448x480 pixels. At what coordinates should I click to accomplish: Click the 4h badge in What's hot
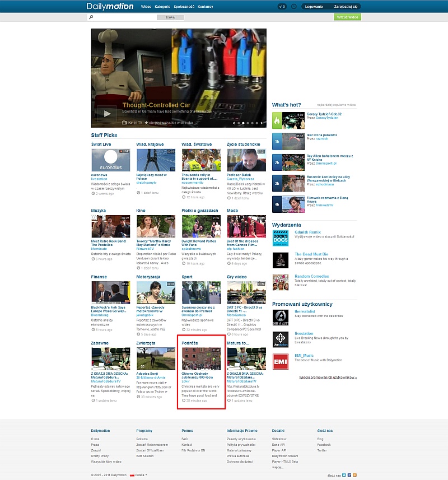277,204
